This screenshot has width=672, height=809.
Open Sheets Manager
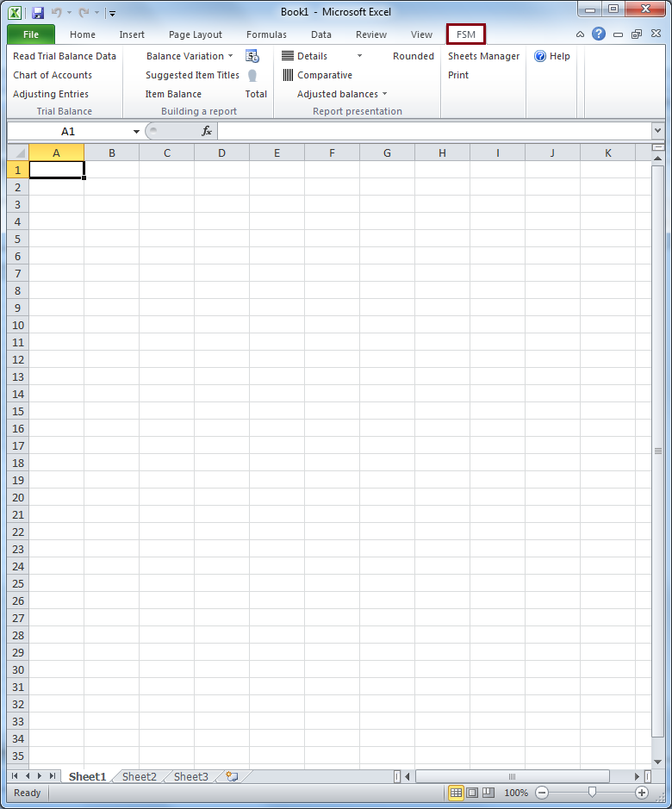coord(483,56)
